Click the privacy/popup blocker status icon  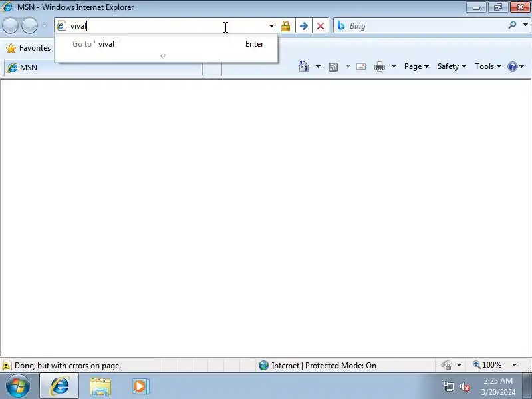(x=446, y=365)
